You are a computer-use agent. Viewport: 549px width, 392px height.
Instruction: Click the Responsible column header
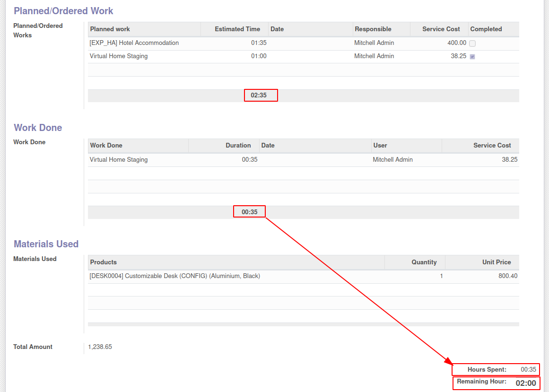tap(373, 29)
